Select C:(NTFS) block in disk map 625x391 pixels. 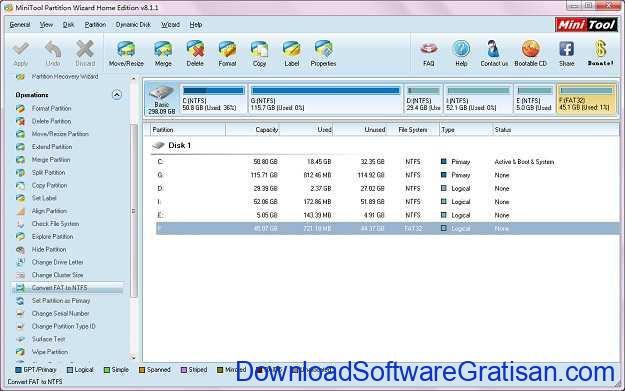click(213, 98)
